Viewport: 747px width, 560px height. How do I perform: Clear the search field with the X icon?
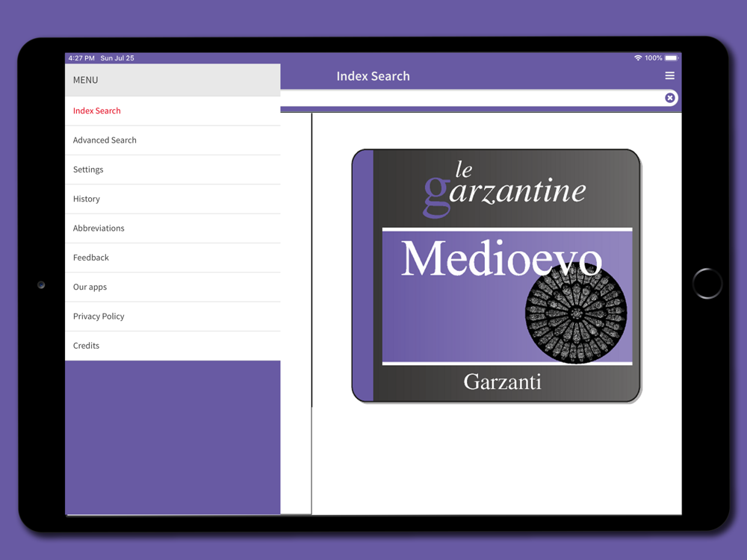pyautogui.click(x=670, y=98)
